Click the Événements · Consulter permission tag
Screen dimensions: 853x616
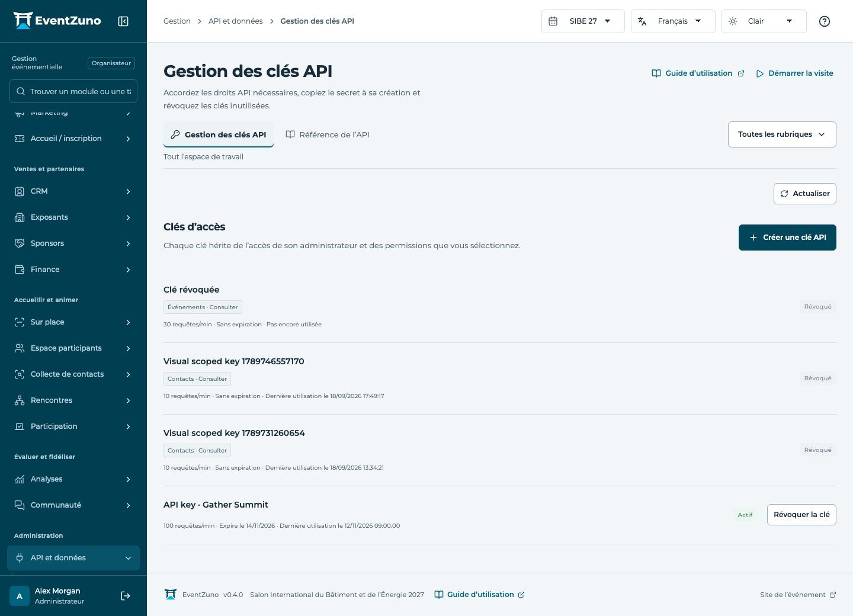point(203,307)
